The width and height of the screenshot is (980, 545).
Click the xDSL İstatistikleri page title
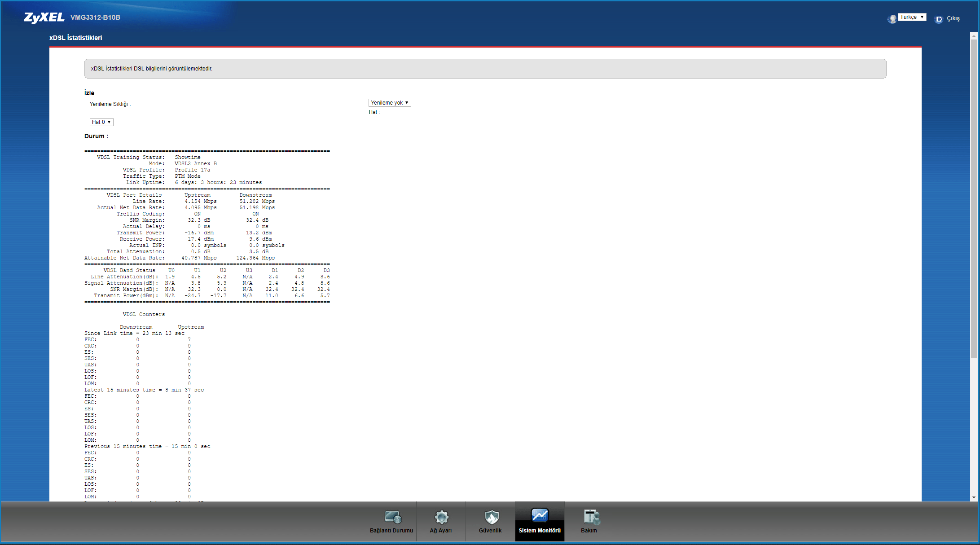pos(75,38)
